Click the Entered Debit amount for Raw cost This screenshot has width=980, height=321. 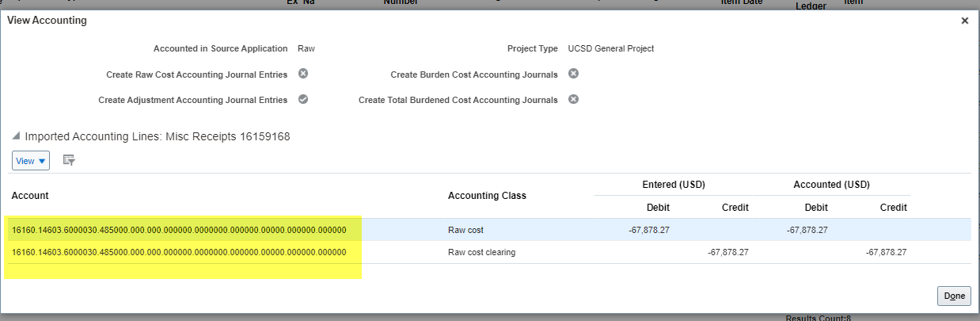click(649, 230)
